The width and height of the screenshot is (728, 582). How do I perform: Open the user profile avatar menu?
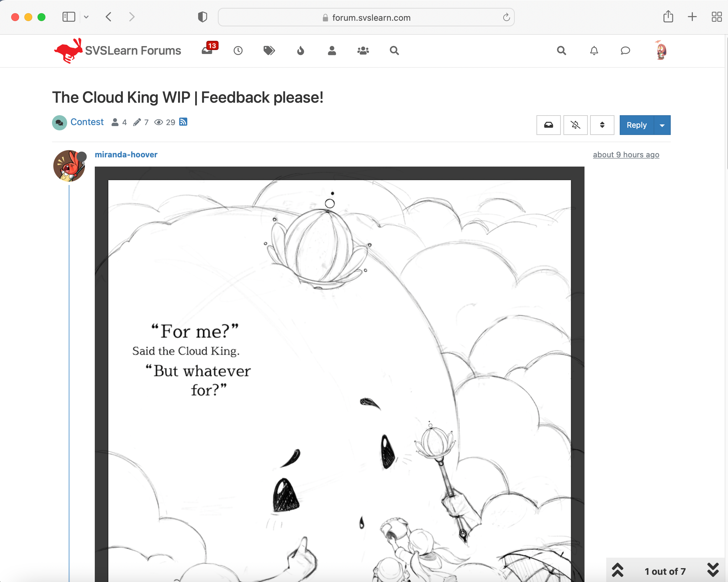(x=661, y=50)
